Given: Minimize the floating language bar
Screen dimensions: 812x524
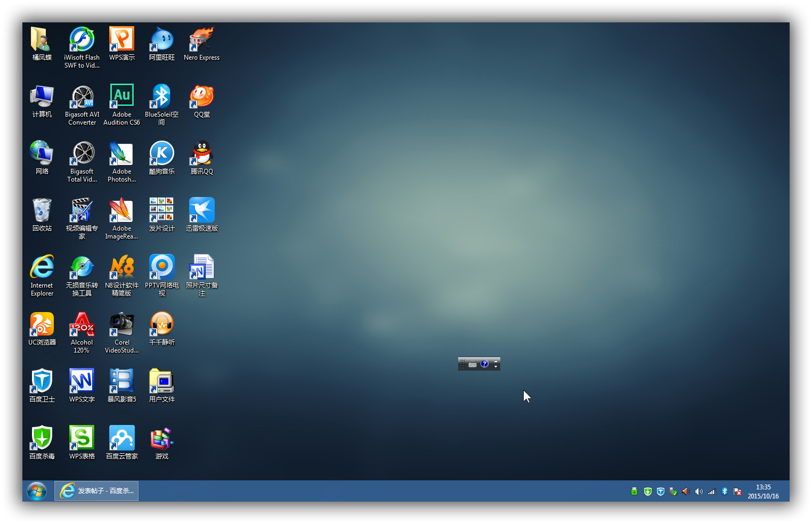Looking at the screenshot, I should coord(496,361).
